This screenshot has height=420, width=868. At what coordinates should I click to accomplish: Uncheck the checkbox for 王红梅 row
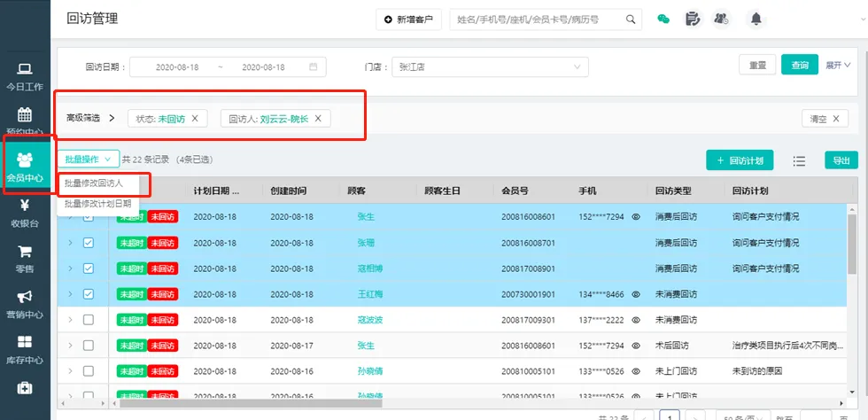tap(89, 294)
